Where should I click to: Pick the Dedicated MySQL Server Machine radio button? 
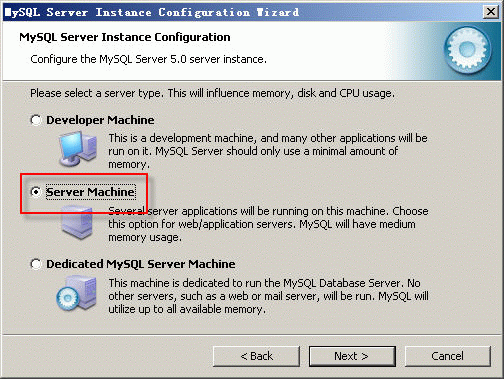pos(36,264)
